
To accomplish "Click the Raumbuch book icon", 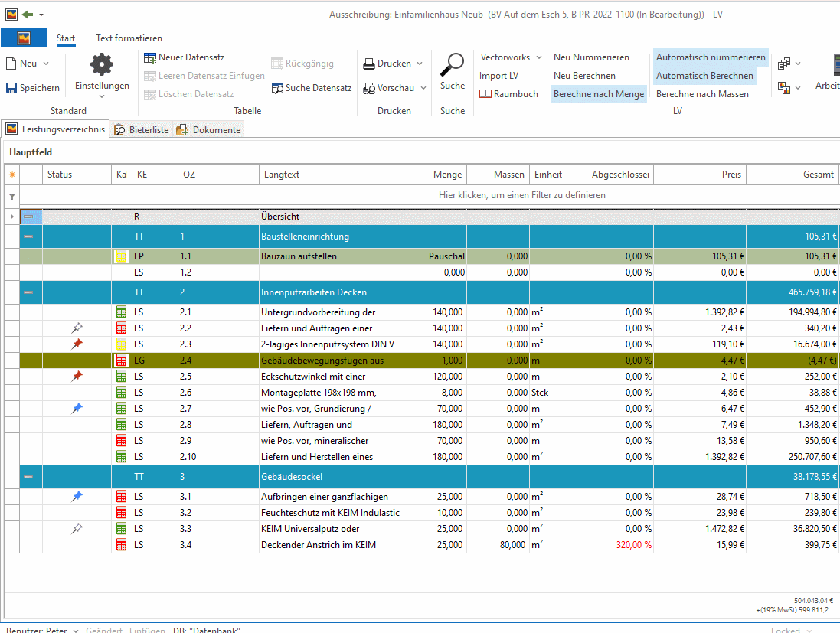I will tap(485, 93).
